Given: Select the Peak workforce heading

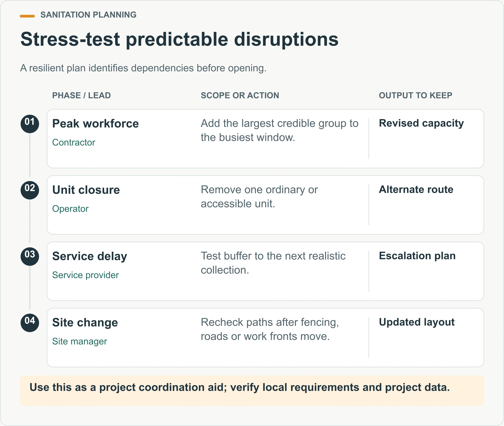Looking at the screenshot, I should 95,124.
